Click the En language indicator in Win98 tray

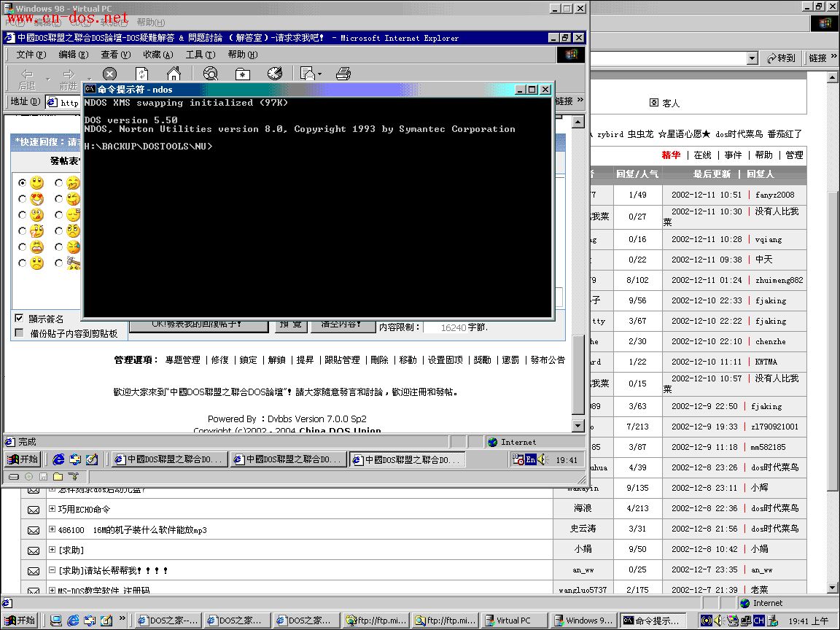[x=530, y=459]
